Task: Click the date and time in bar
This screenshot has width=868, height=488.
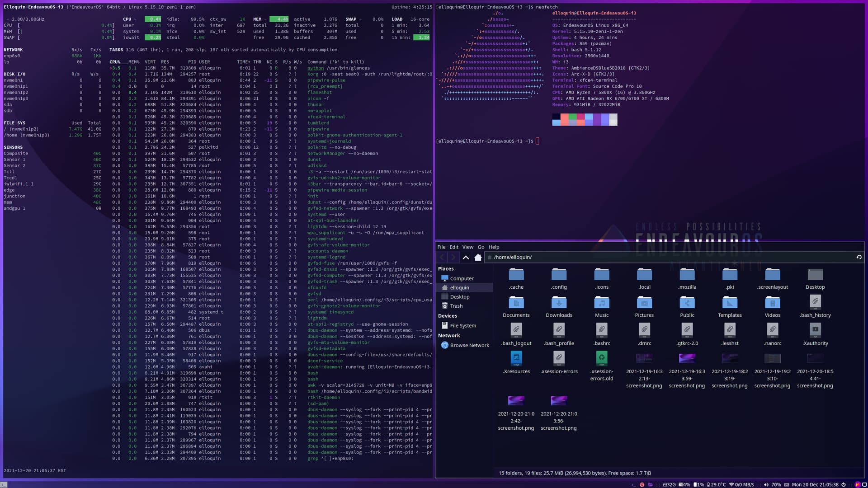Action: coord(815,484)
